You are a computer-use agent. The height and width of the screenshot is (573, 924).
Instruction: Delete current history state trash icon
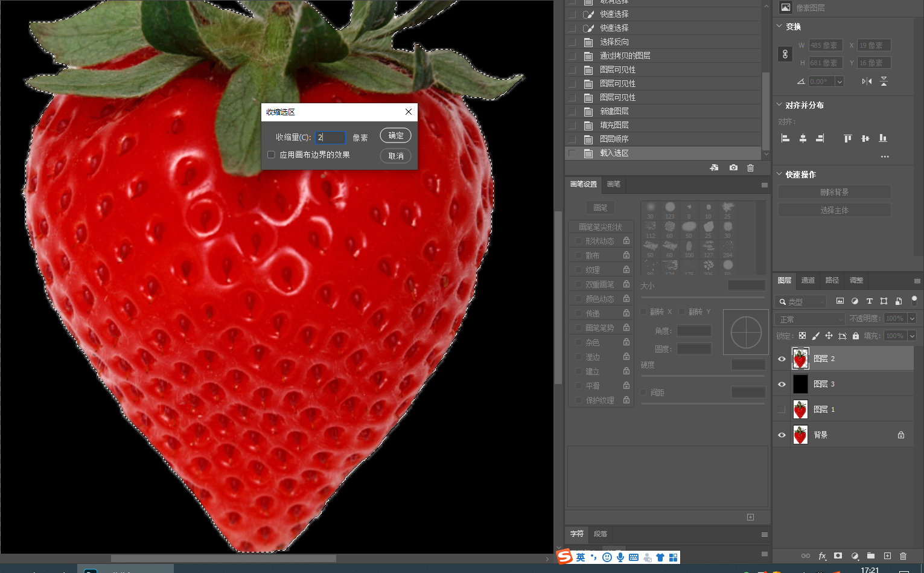coord(750,168)
